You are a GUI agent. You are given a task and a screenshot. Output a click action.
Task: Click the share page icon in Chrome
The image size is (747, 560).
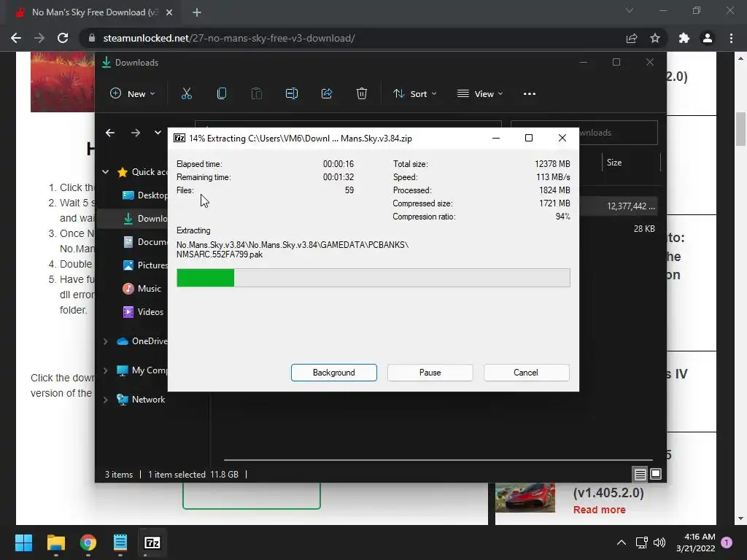[632, 38]
